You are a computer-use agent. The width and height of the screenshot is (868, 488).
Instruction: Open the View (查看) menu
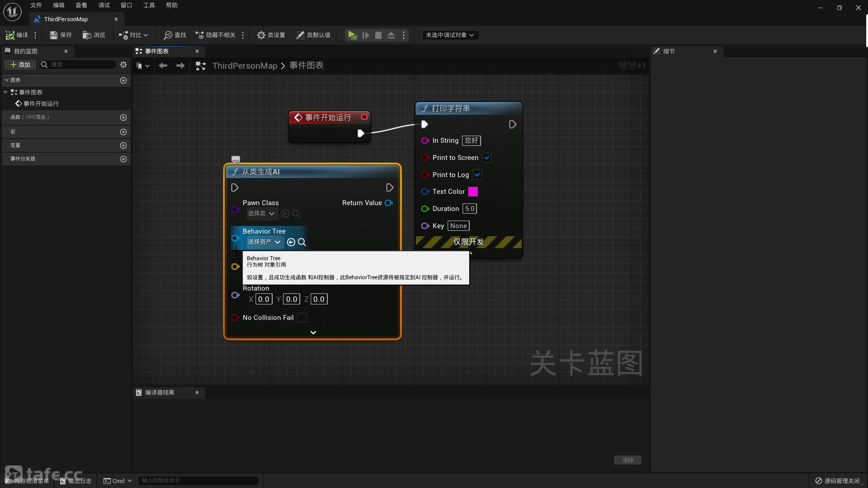click(x=81, y=5)
